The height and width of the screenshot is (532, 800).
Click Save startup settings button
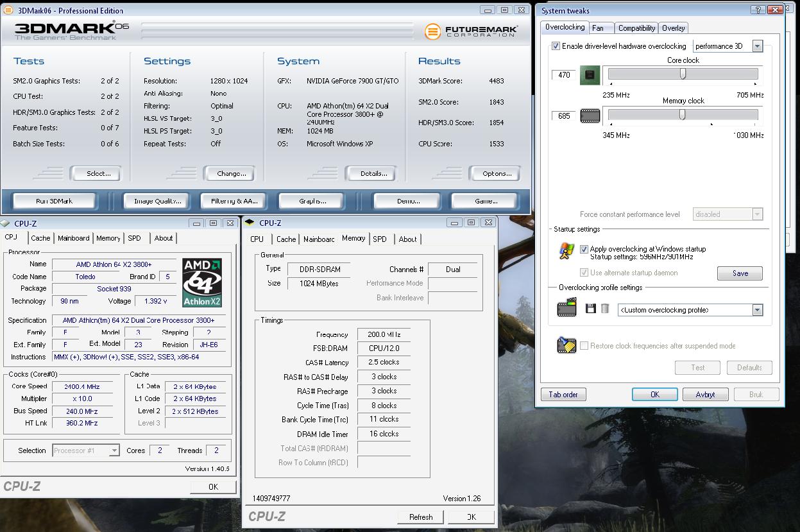pos(740,273)
